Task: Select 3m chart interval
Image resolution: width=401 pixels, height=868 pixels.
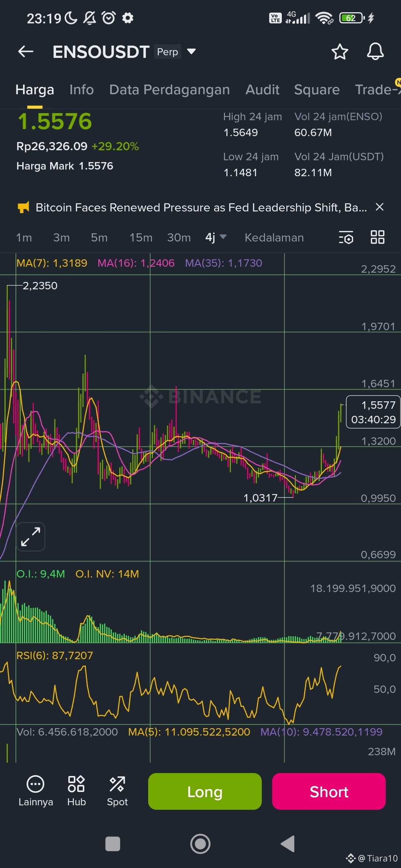Action: (x=61, y=237)
